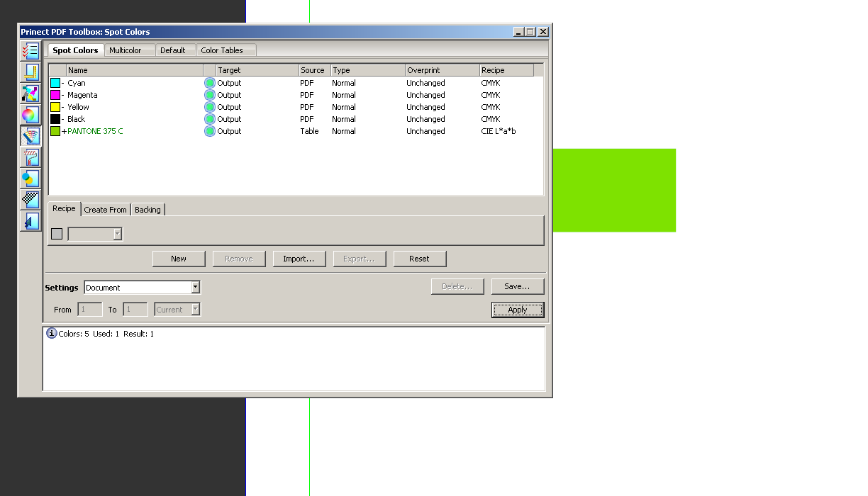This screenshot has width=868, height=496.
Task: Click the Export... button
Action: coord(360,259)
